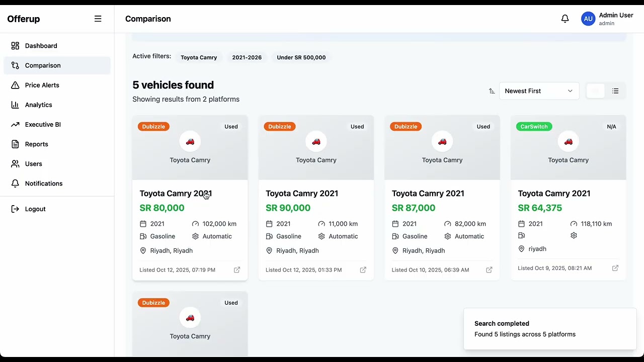Open external link for SR 87,000 Camry
This screenshot has height=362, width=644.
click(x=489, y=270)
